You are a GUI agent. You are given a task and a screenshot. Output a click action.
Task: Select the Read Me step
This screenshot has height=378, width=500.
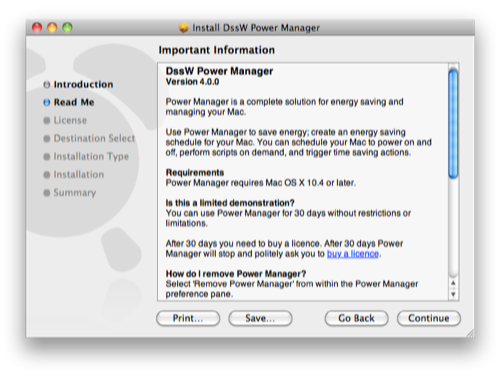[74, 102]
